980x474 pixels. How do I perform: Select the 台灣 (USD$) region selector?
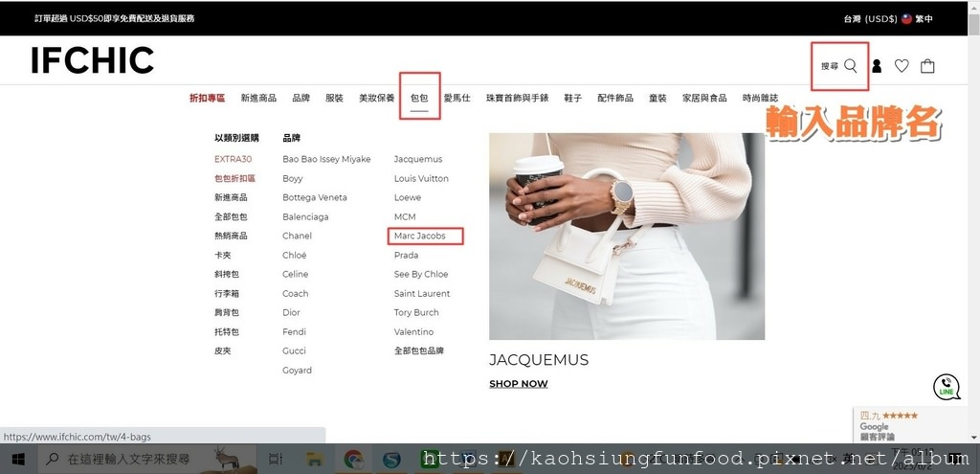tap(871, 19)
